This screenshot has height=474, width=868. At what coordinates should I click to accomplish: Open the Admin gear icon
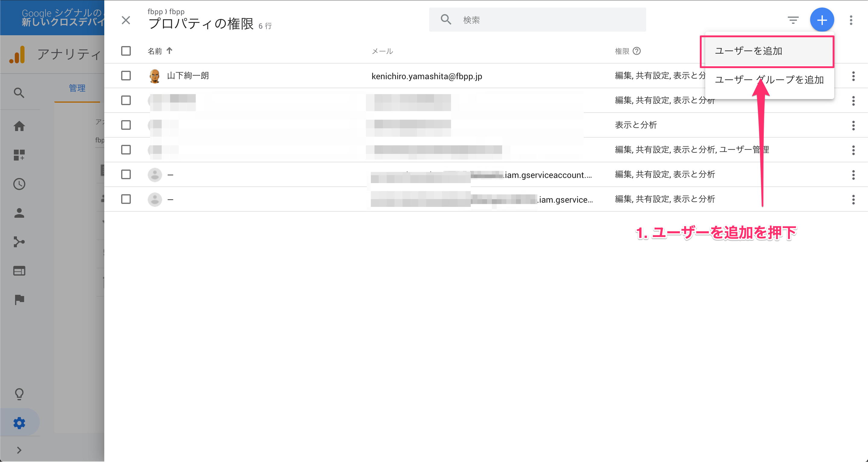click(19, 423)
